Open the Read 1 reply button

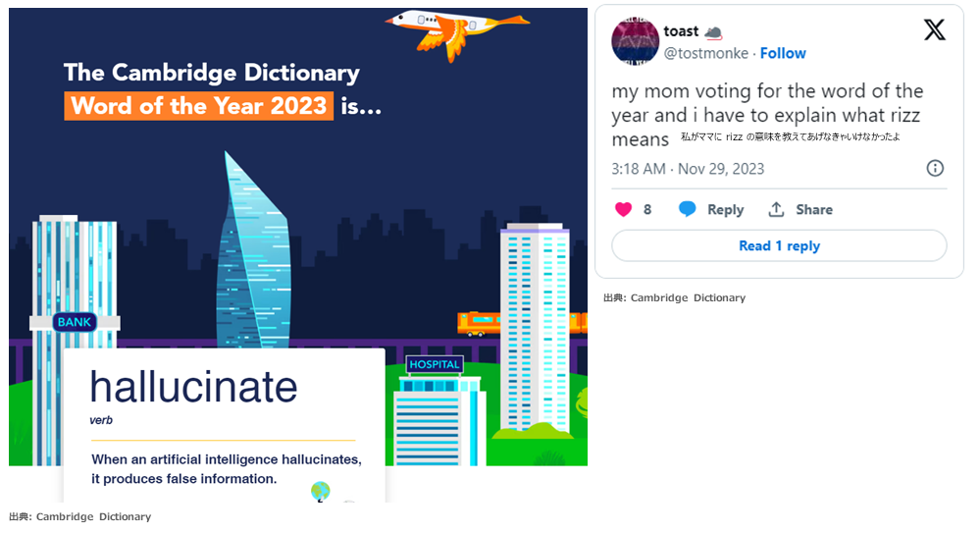[x=779, y=245]
